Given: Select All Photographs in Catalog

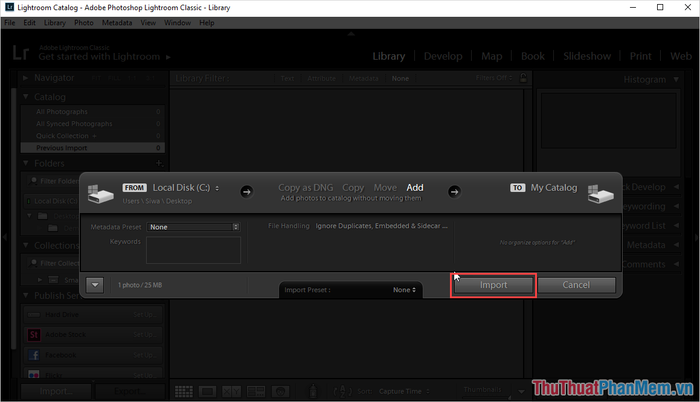Looking at the screenshot, I should (92, 112).
